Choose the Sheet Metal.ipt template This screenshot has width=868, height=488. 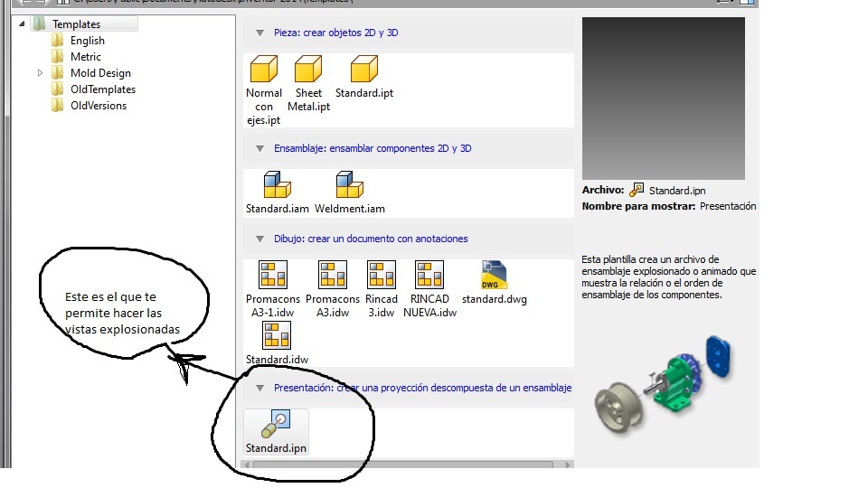coord(308,83)
